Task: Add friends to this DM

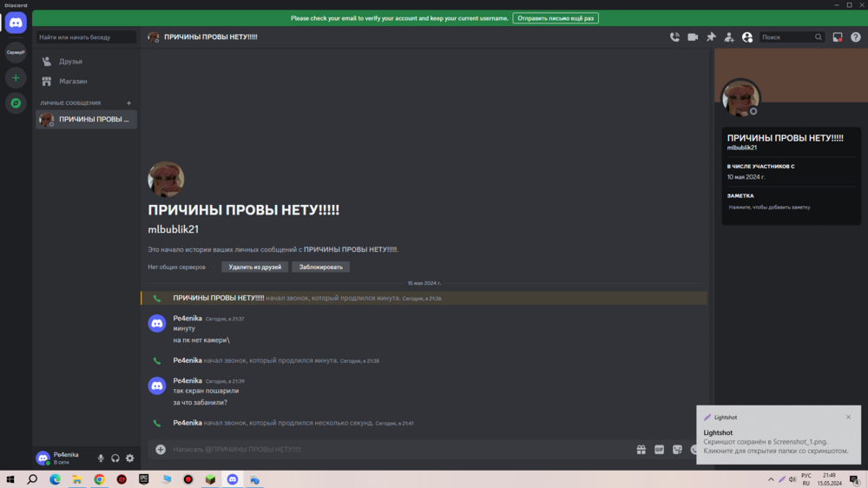Action: pyautogui.click(x=729, y=37)
